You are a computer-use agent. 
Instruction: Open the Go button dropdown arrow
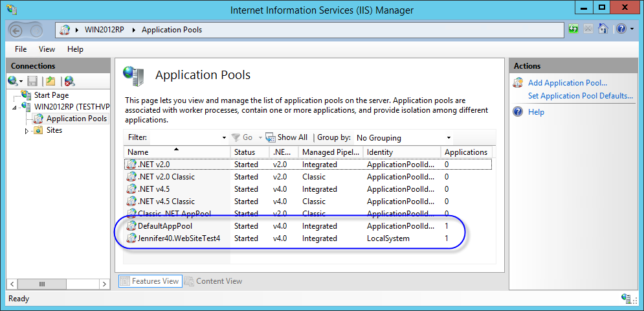(x=260, y=138)
